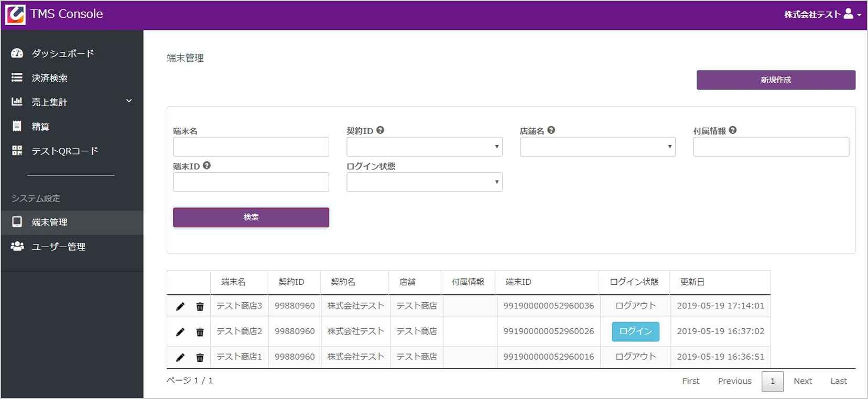The image size is (868, 399).
Task: Click the help icon next to 契約ID
Action: coord(381,130)
